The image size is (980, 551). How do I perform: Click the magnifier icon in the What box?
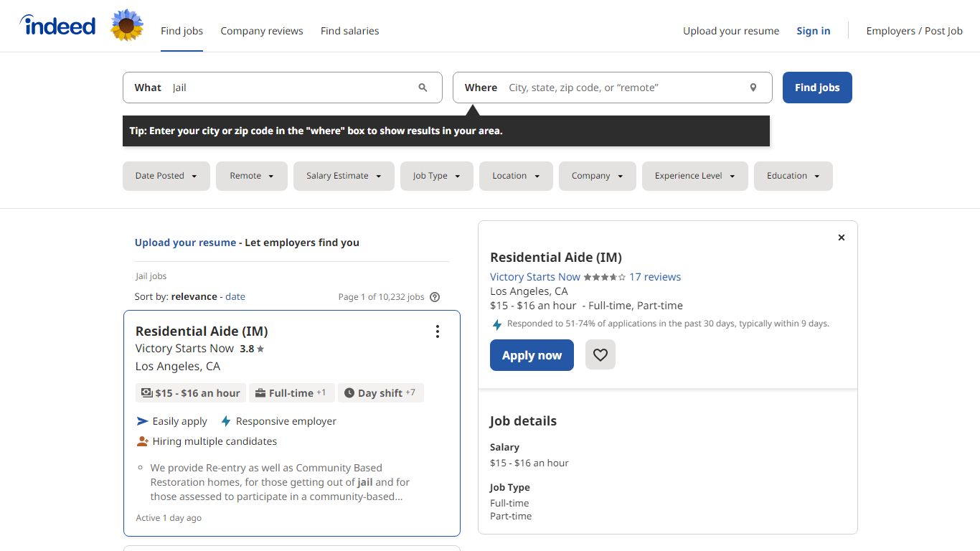click(423, 88)
